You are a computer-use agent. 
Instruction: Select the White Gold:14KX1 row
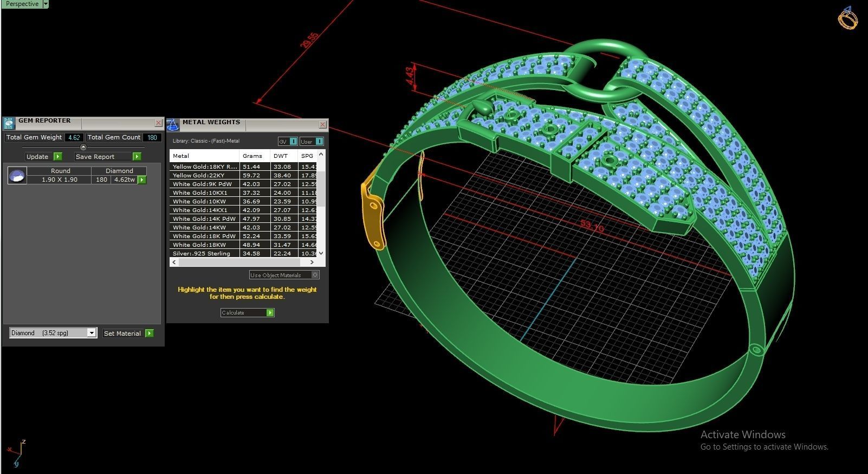coord(244,210)
